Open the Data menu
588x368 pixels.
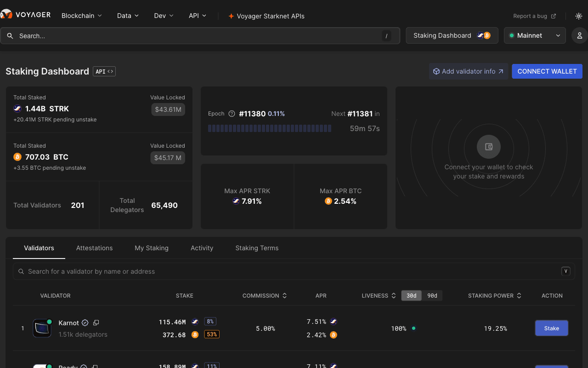(128, 16)
